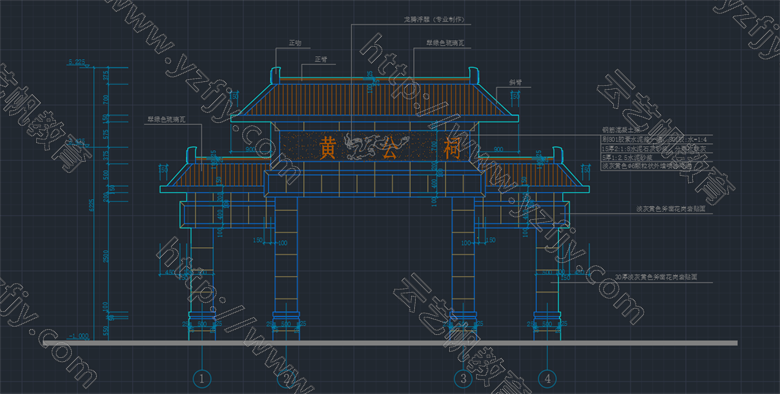Select the -1.000 elevation marker at bottom left
Viewport: 780px width, 394px height.
(79, 336)
